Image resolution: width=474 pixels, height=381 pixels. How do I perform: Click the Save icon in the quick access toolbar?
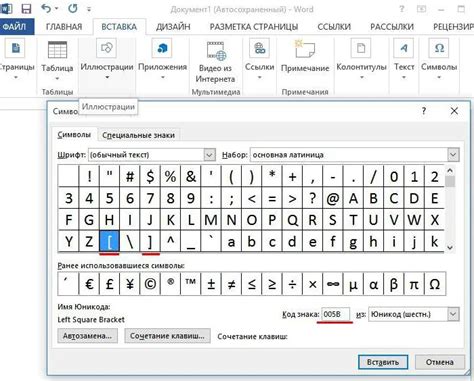(26, 8)
